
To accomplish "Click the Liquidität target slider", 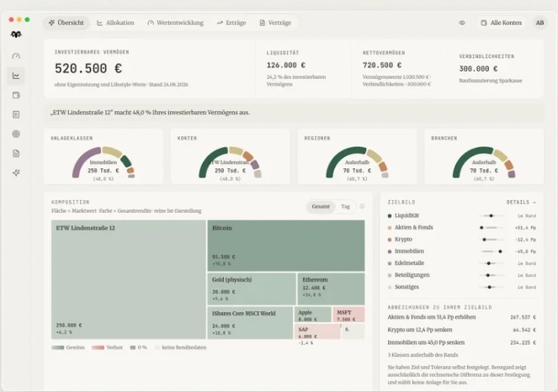I will click(492, 216).
